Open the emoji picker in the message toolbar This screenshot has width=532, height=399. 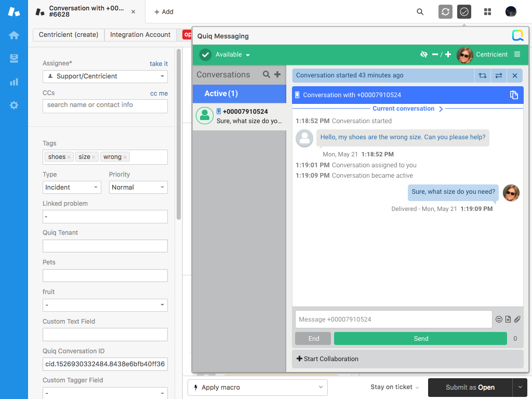pyautogui.click(x=499, y=319)
